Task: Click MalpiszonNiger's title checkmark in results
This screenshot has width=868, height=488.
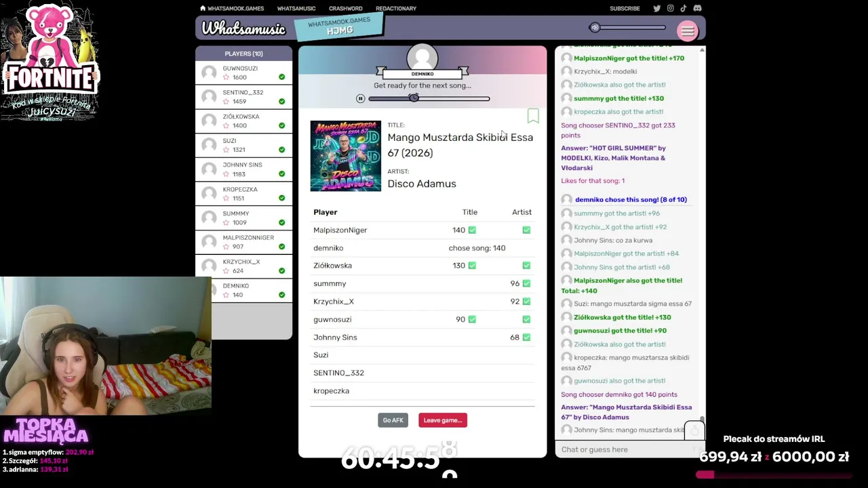Action: (472, 230)
